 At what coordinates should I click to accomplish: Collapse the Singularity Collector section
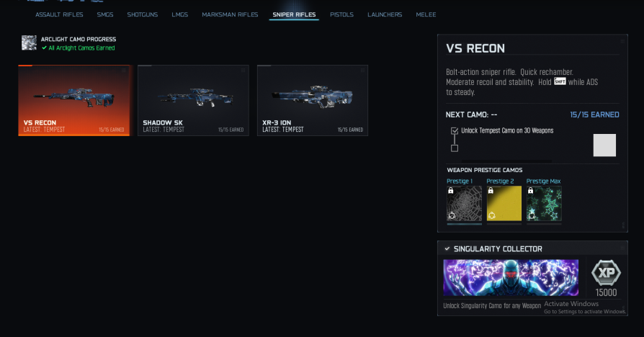point(447,248)
